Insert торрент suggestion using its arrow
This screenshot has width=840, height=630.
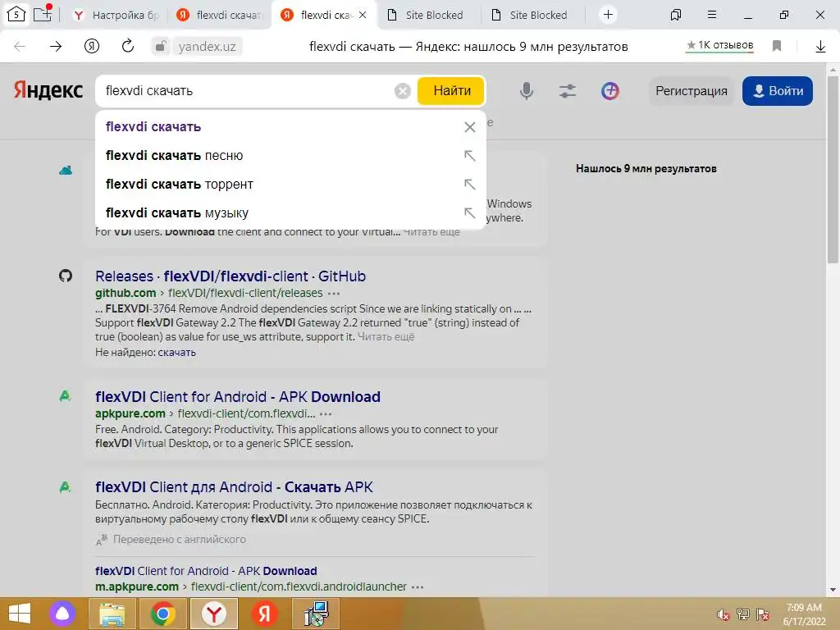470,185
